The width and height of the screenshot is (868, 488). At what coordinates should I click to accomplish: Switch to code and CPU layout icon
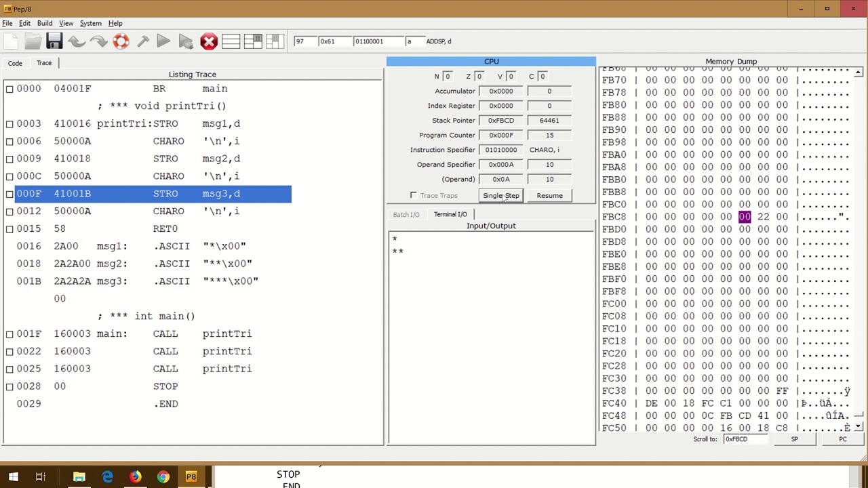click(x=253, y=41)
